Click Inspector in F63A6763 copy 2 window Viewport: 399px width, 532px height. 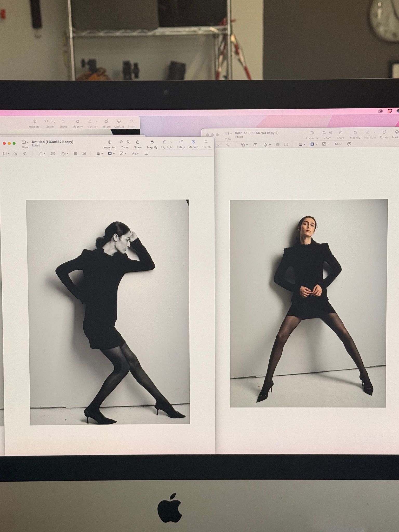tap(312, 133)
